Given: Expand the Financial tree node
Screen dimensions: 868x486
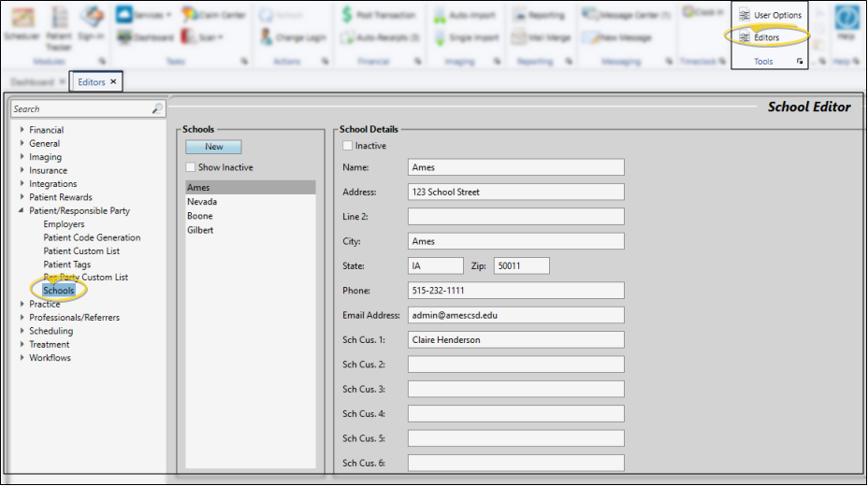Looking at the screenshot, I should click(x=22, y=130).
